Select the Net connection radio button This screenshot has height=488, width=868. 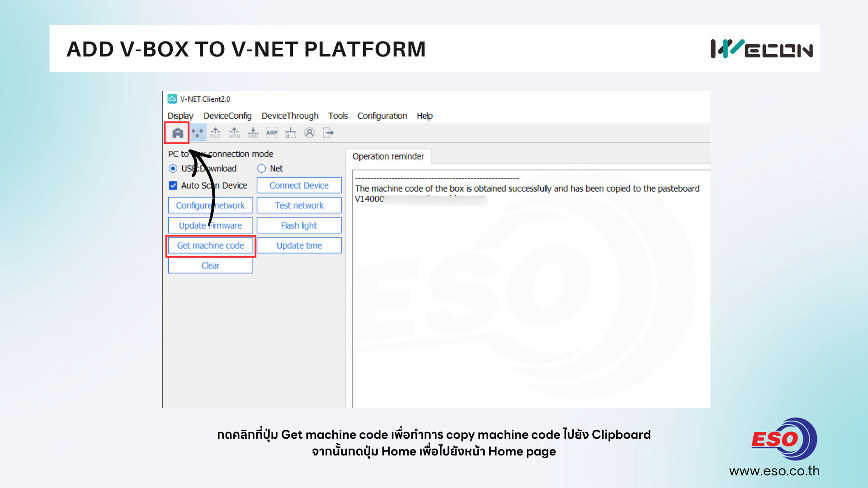pos(261,169)
